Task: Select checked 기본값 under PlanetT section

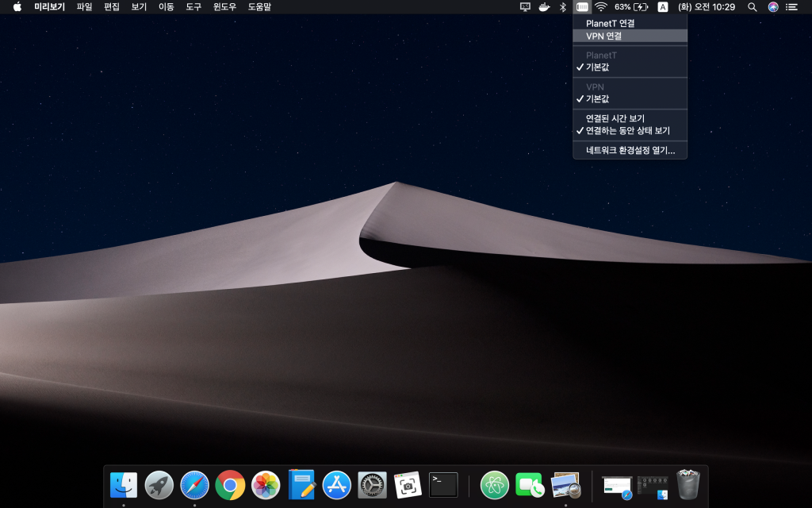Action: click(630, 67)
